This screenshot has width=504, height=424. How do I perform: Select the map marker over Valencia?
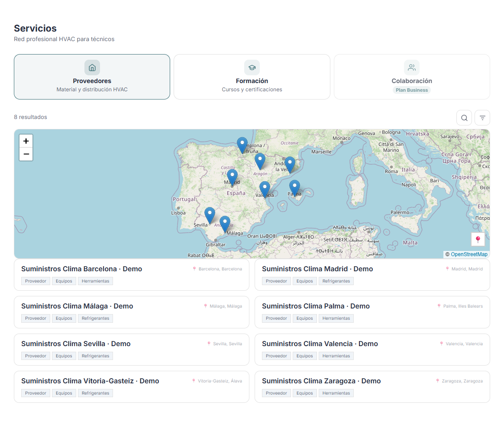(x=265, y=190)
